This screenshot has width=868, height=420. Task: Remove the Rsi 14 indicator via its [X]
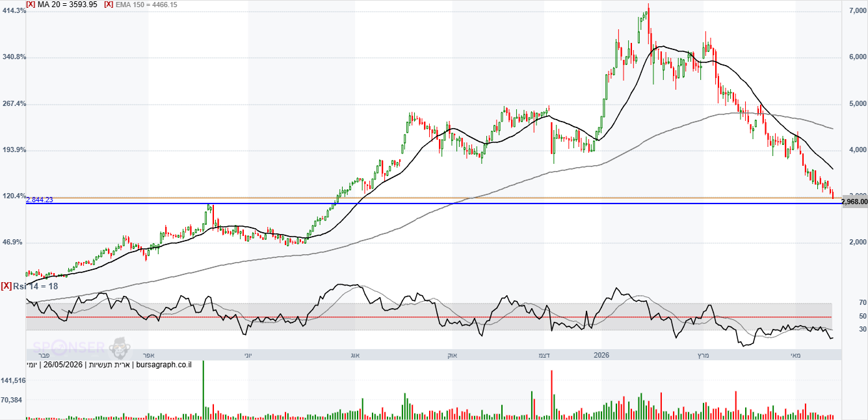pyautogui.click(x=7, y=286)
